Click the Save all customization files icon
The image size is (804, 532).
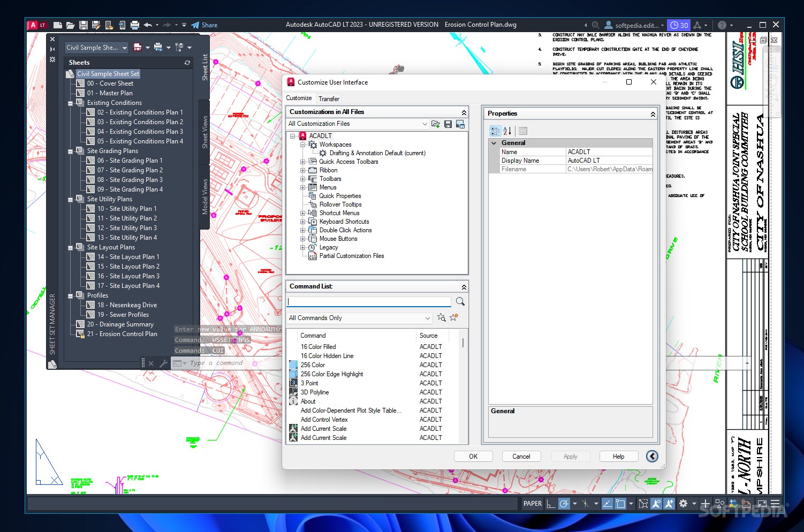coord(448,124)
